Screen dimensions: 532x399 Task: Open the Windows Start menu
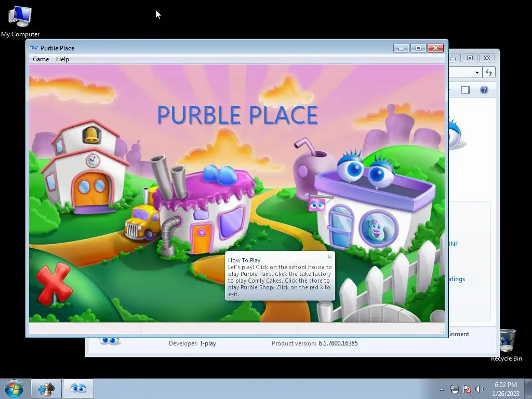pyautogui.click(x=14, y=389)
